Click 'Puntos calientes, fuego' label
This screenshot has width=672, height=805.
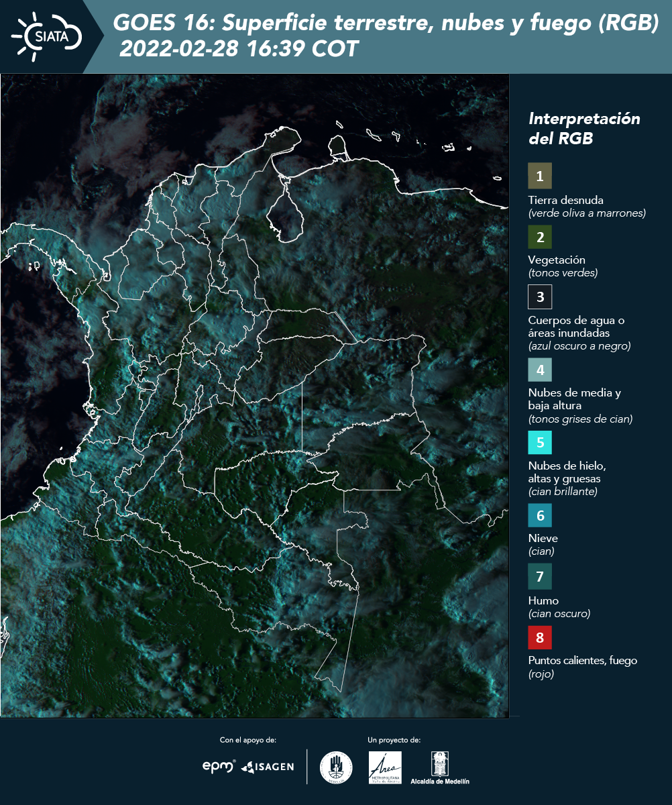[583, 661]
